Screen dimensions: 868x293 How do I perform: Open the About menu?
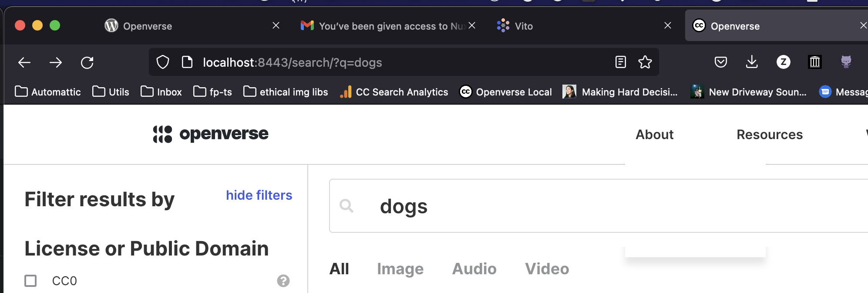click(x=654, y=134)
